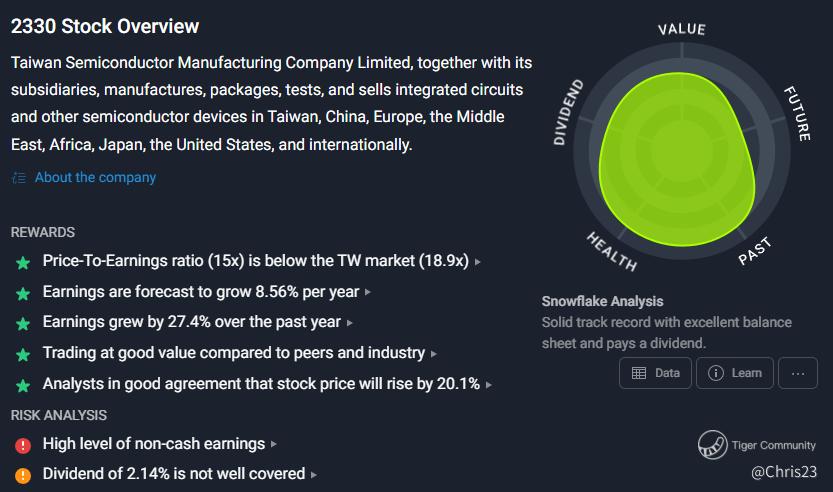Expand the Analysts in good agreement arrow

(489, 385)
